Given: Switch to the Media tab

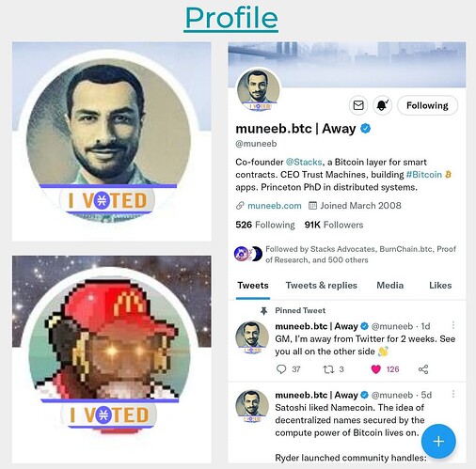Looking at the screenshot, I should tap(390, 286).
